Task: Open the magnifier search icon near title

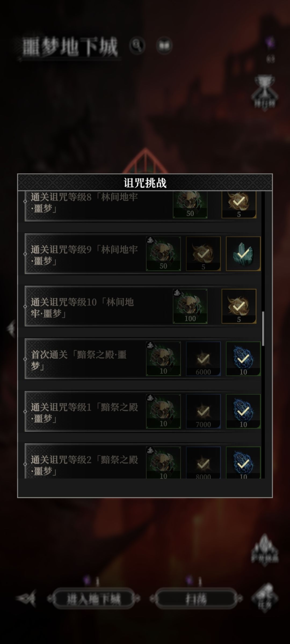Action: (137, 45)
